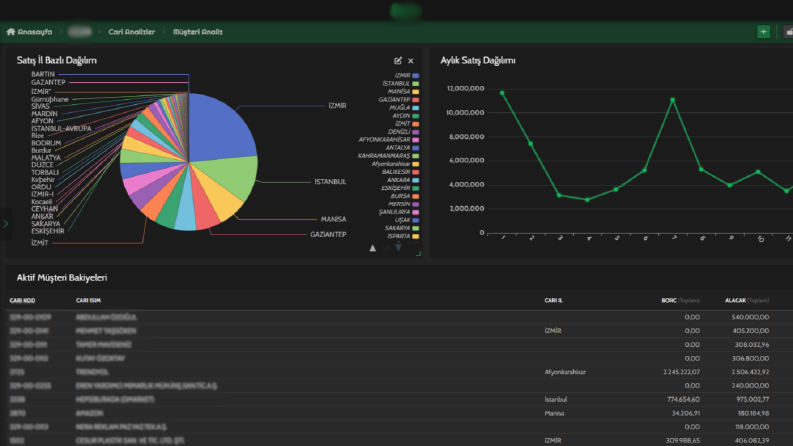The image size is (793, 446).
Task: Close the Satış İl Bazlı Dağılım panel
Action: (x=411, y=61)
